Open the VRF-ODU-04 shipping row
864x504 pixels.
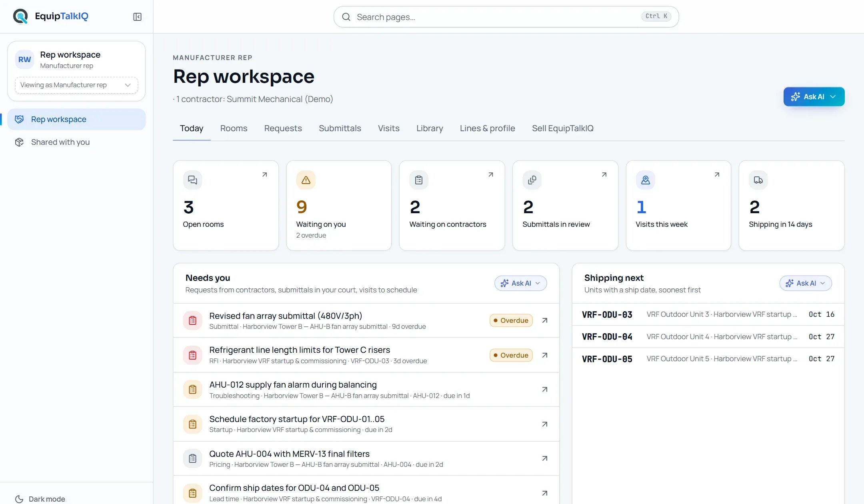point(708,337)
